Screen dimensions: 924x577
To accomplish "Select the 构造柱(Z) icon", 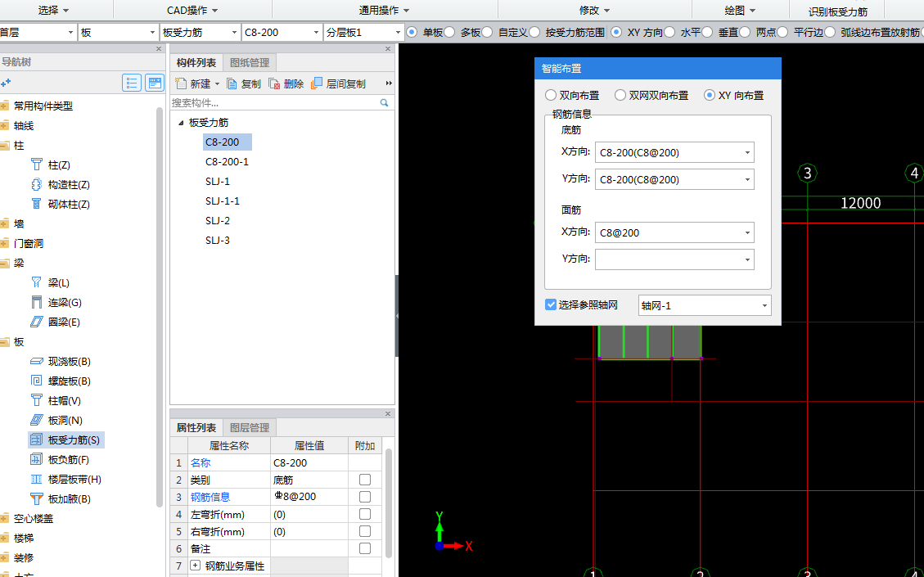I will point(37,184).
